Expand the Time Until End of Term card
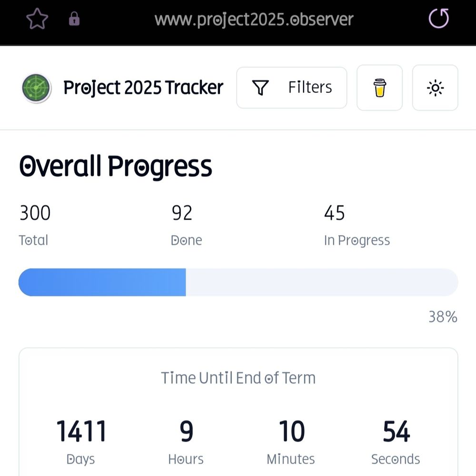476x476 pixels. click(238, 377)
